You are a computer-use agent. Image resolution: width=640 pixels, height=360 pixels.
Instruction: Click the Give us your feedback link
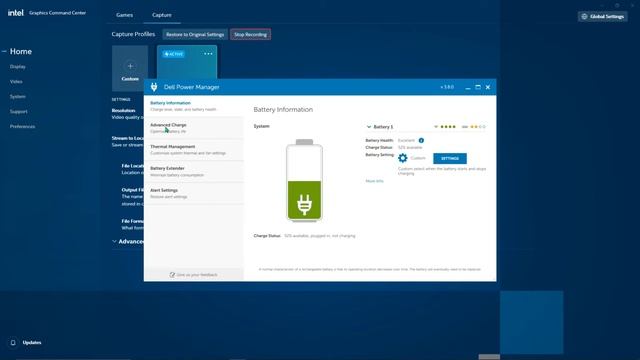(197, 275)
